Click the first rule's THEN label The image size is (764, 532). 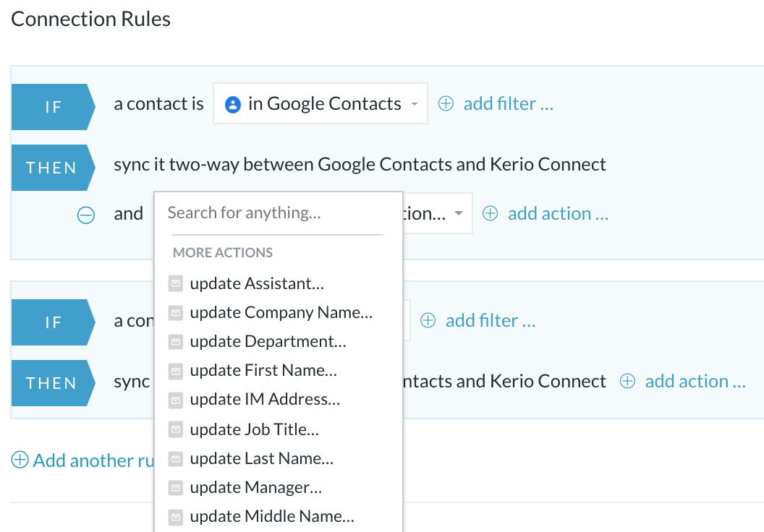pos(53,168)
